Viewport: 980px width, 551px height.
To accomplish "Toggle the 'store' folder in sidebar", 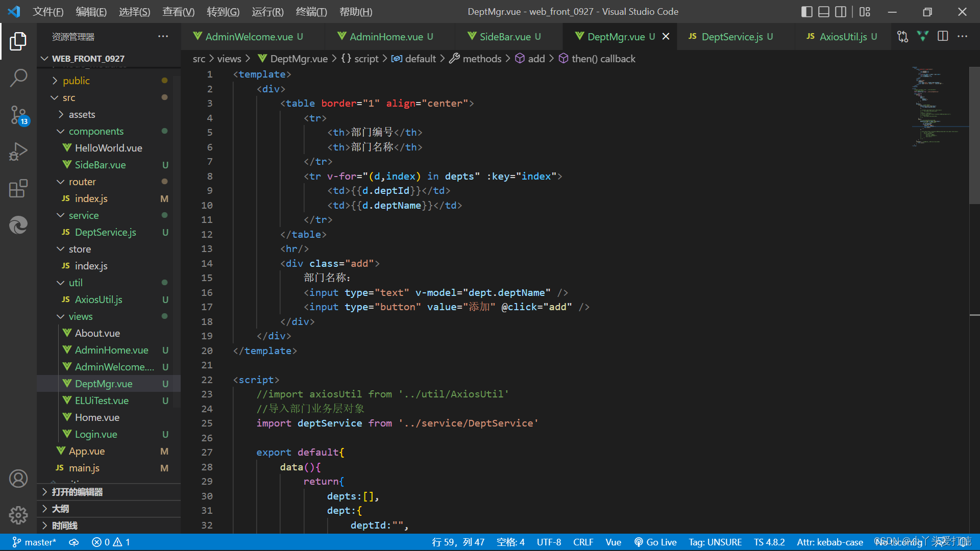I will click(79, 249).
